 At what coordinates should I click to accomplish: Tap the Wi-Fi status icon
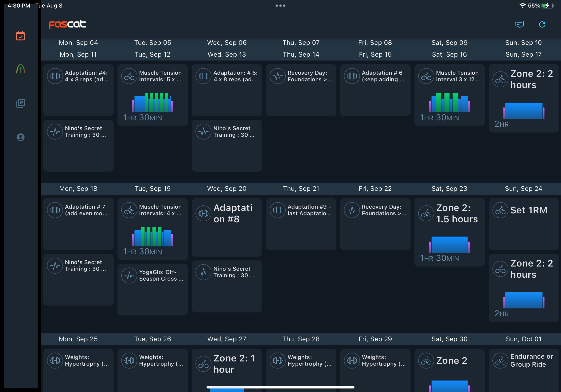click(x=522, y=6)
